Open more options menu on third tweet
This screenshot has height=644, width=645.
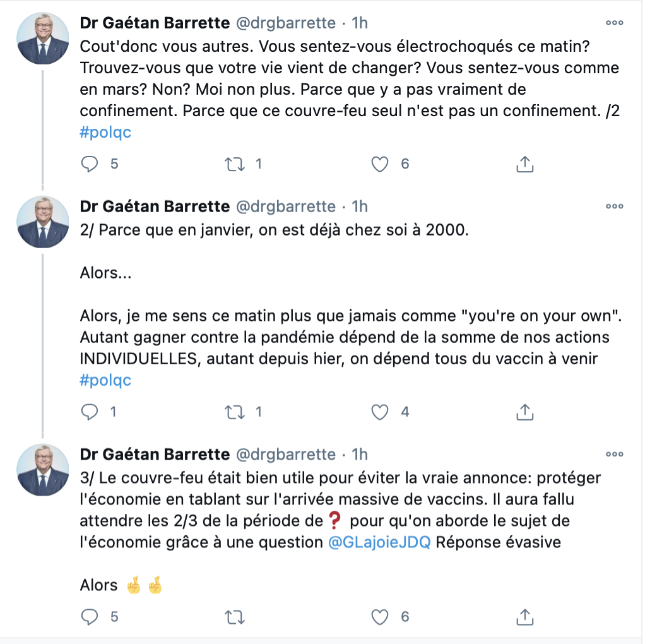tap(614, 455)
